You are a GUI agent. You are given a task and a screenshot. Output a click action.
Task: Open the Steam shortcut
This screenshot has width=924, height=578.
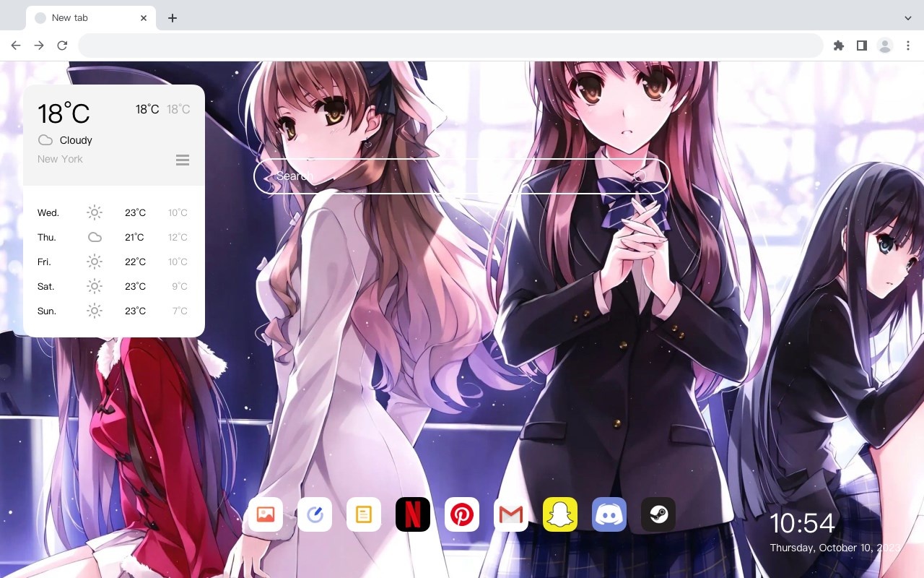pyautogui.click(x=658, y=514)
